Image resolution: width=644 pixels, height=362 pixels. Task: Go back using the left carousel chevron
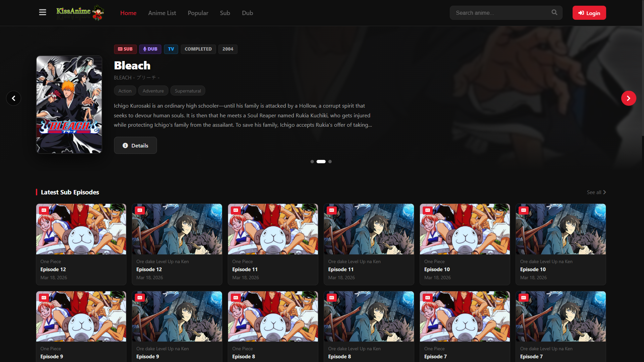[13, 98]
